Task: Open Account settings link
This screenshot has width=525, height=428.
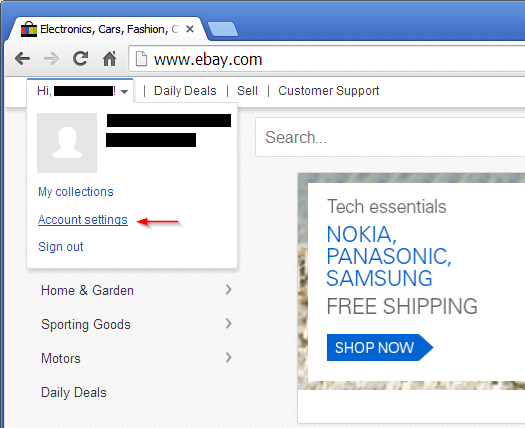Action: (x=83, y=220)
